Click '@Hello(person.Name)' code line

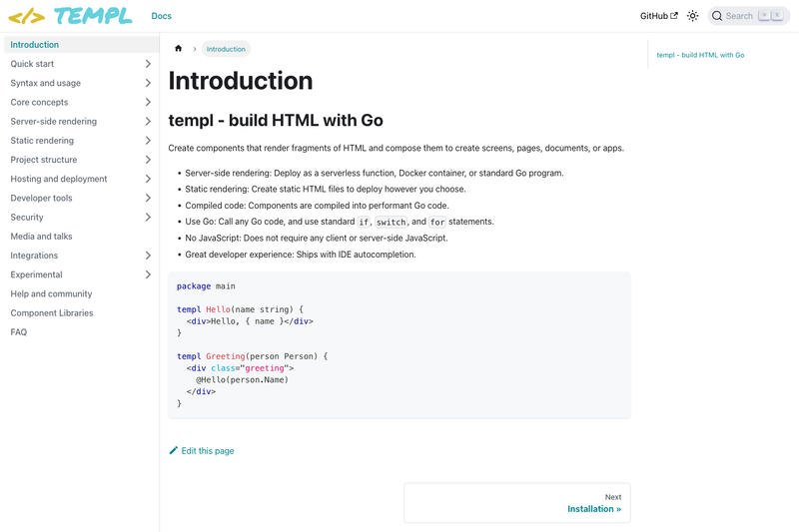[x=242, y=379]
